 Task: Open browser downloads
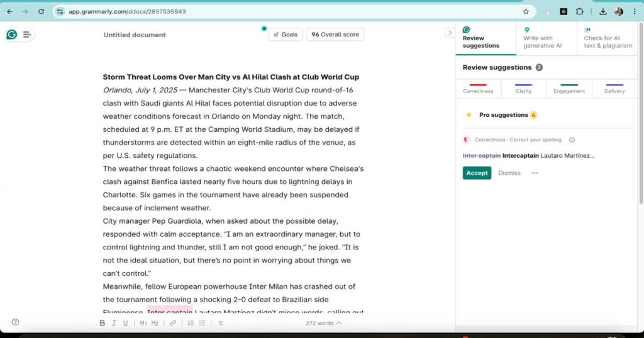[x=602, y=11]
